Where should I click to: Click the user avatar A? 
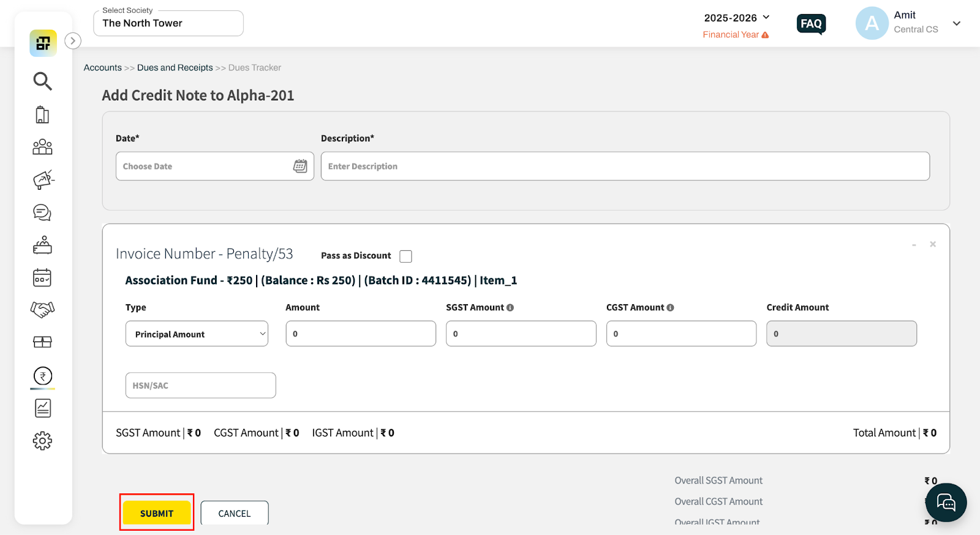click(x=872, y=23)
